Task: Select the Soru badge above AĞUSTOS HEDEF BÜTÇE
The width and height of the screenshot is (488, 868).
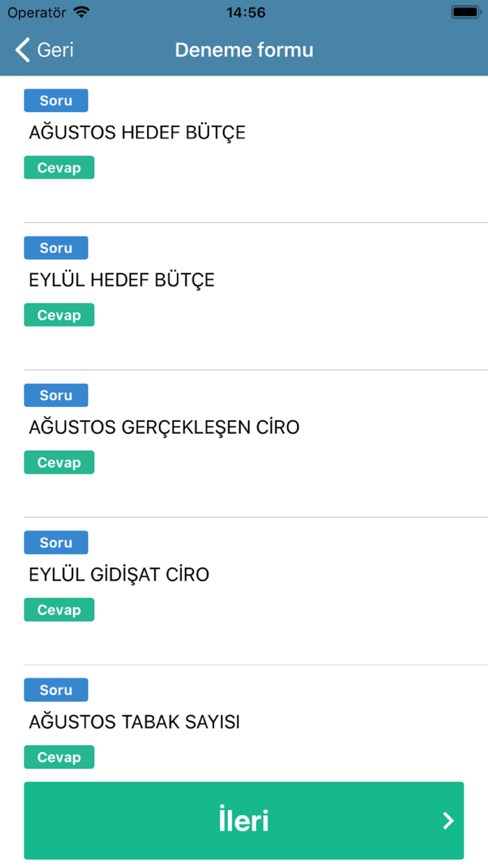Action: coord(56,100)
